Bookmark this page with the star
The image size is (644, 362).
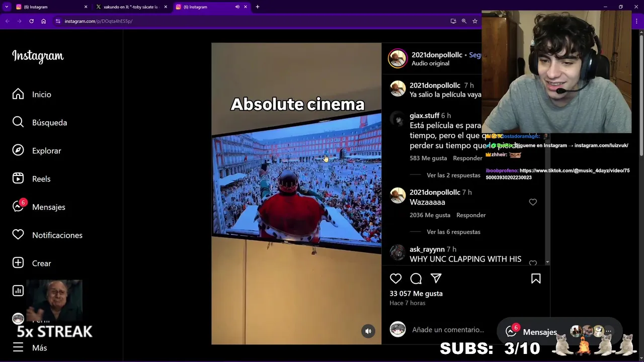474,21
